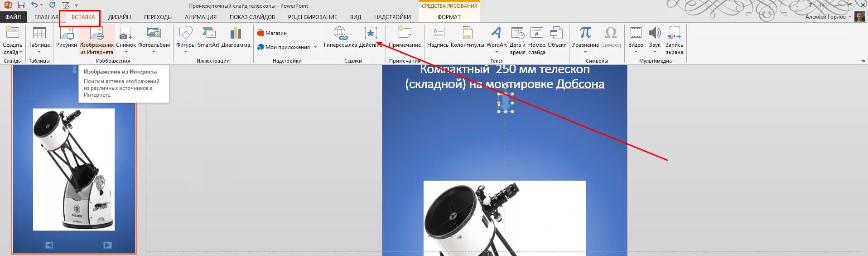Switch to the ПЕРЕХОДЫ tab

(158, 17)
